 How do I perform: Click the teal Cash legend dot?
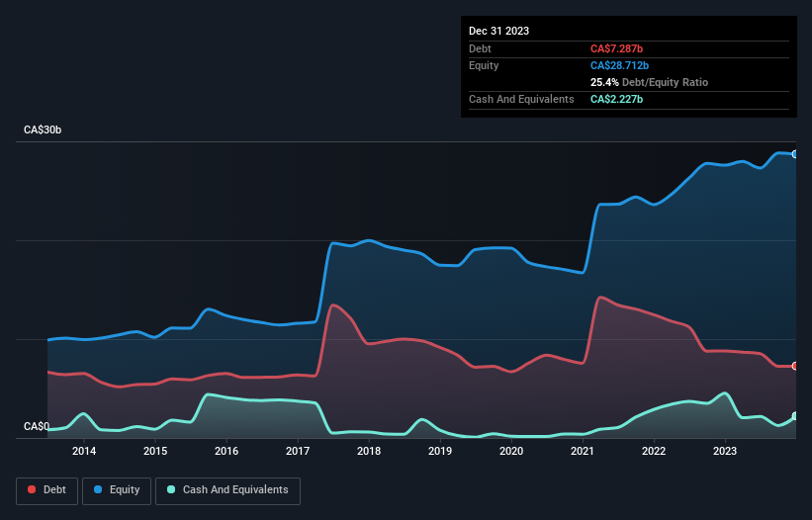click(171, 489)
